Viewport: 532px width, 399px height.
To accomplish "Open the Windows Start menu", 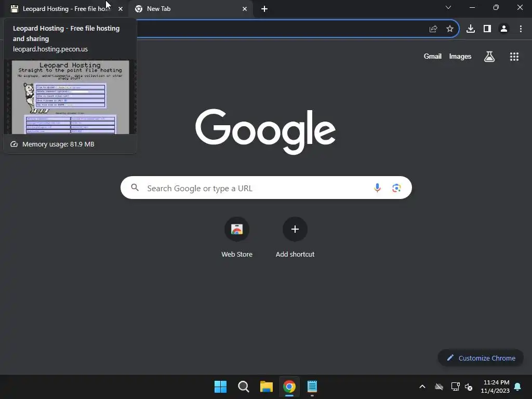I will pyautogui.click(x=220, y=387).
